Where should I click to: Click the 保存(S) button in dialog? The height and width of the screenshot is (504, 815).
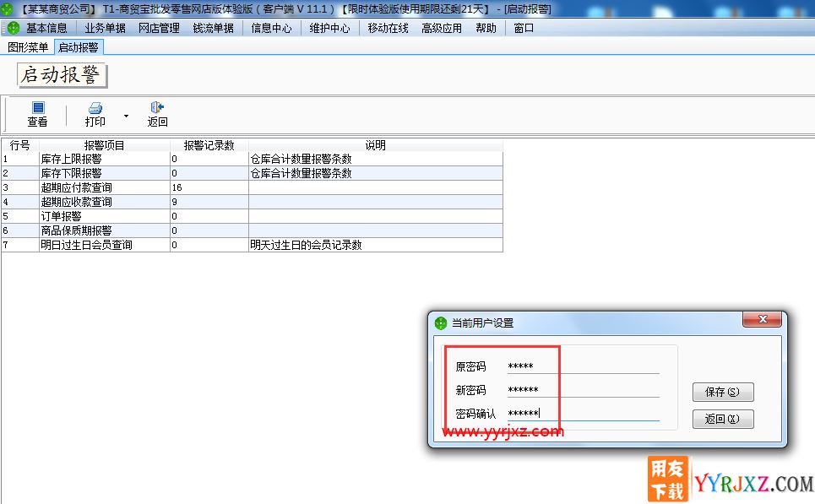(723, 392)
